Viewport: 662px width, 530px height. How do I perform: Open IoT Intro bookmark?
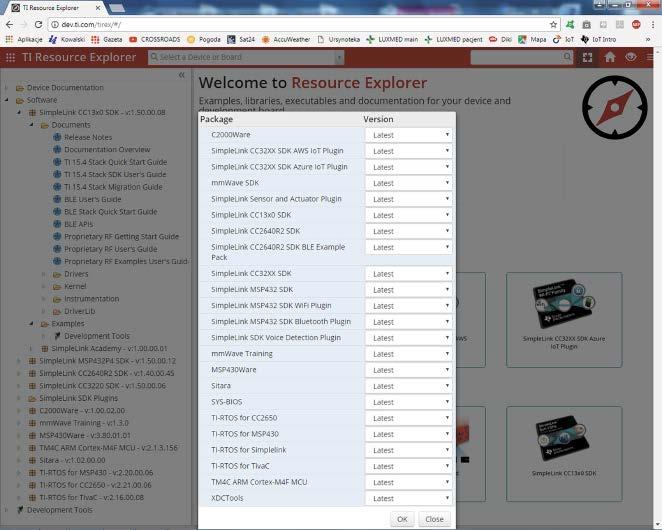598,39
